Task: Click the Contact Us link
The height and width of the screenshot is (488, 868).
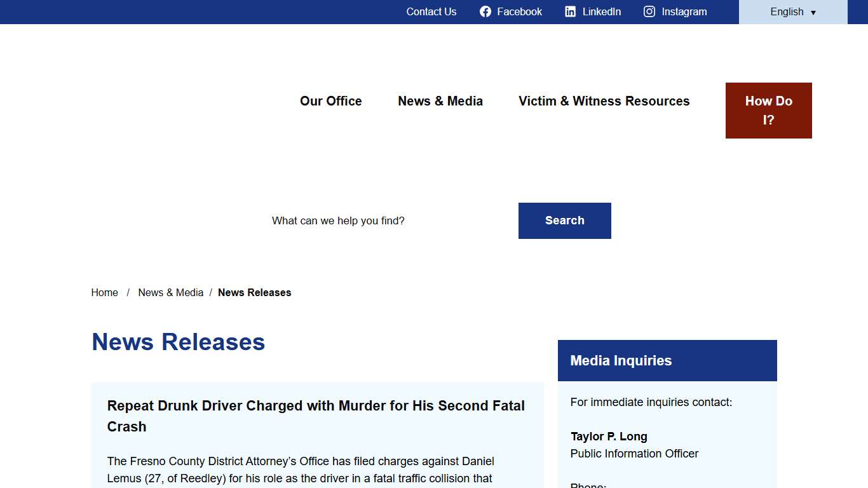Action: point(431,11)
